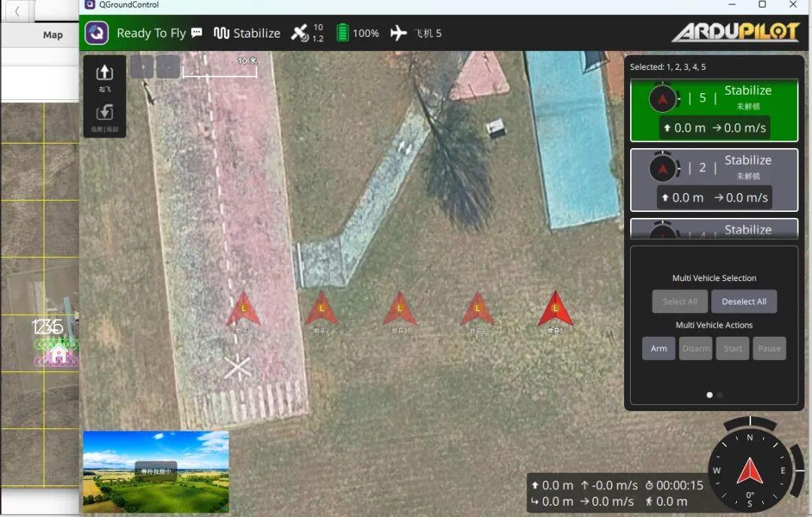Screen dimensions: 812x517
Task: Open the QGroundControl application menu logo
Action: point(96,33)
